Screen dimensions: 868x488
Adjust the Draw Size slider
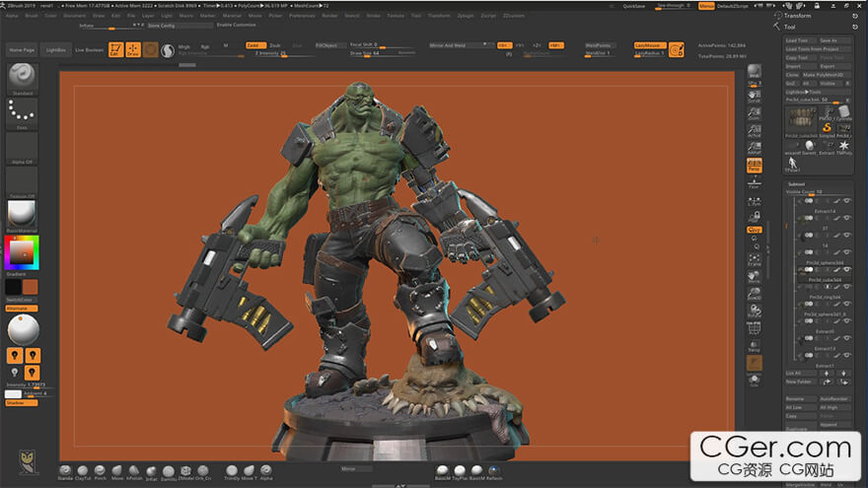pos(382,53)
